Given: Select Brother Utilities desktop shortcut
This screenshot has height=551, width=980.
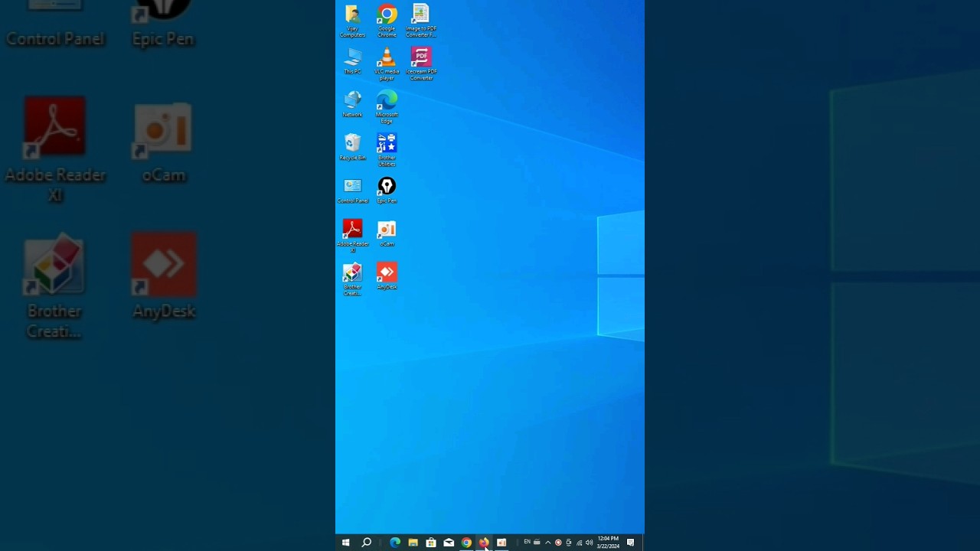Looking at the screenshot, I should point(387,150).
